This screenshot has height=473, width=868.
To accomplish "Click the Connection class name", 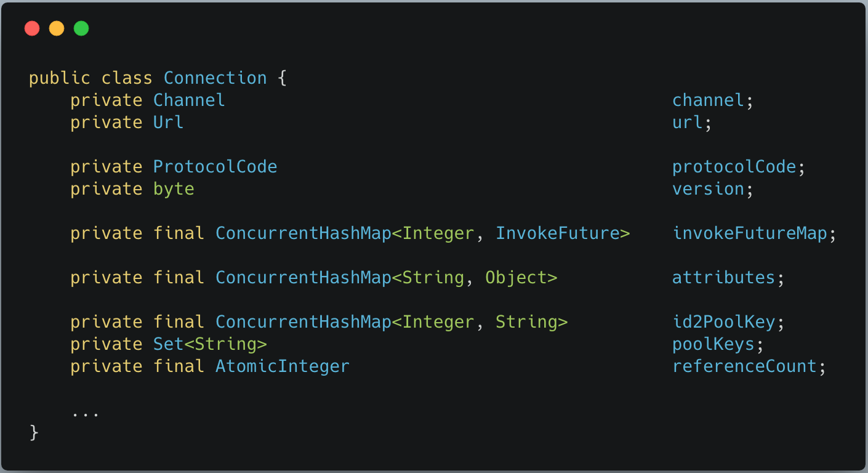I will point(215,78).
